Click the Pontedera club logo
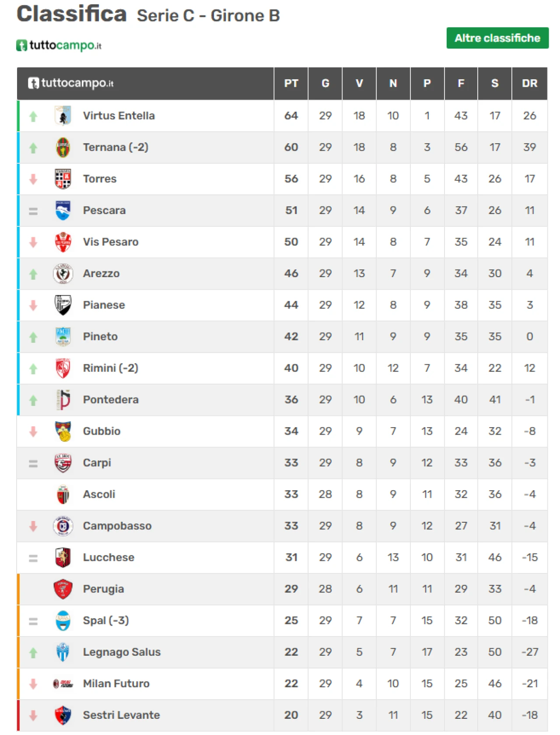This screenshot has width=560, height=735. [63, 400]
